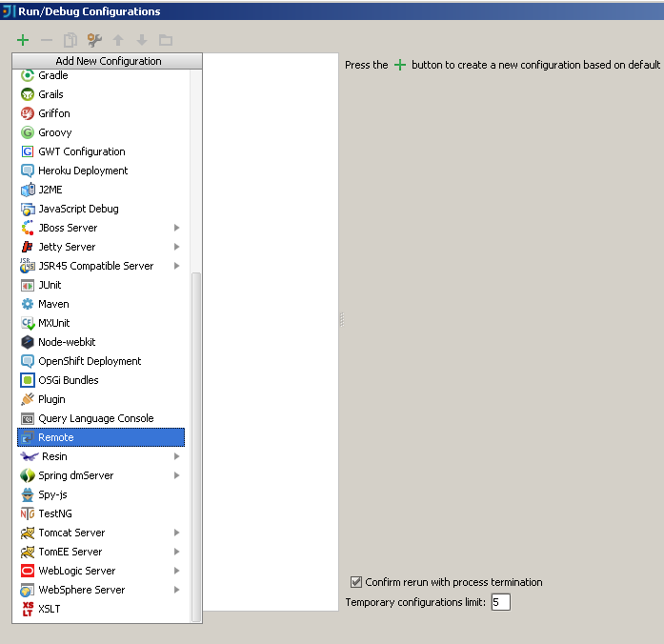The height and width of the screenshot is (644, 664).
Task: Choose Heroku Deployment label
Action: tap(83, 171)
